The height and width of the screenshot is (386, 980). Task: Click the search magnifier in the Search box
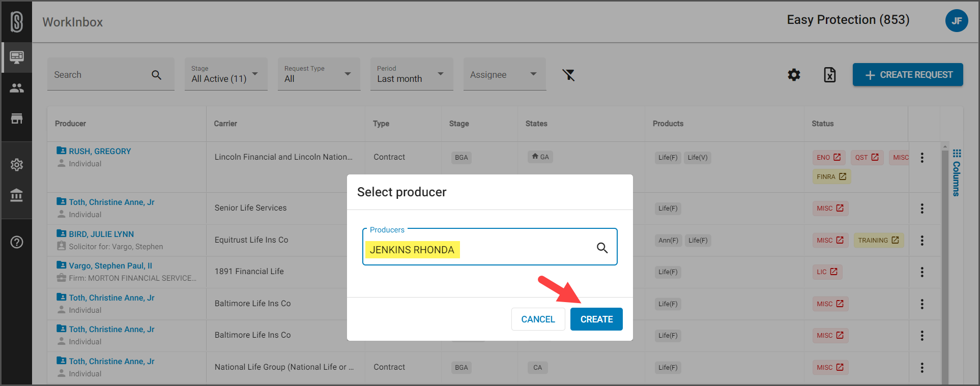(x=156, y=75)
